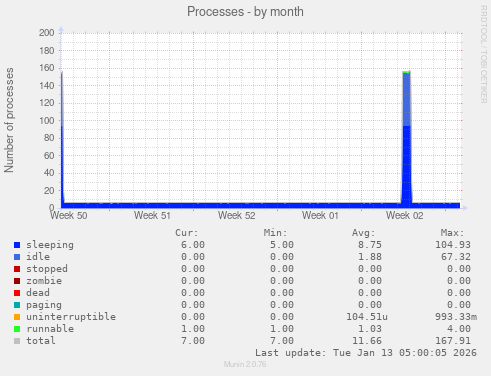The image size is (491, 376).
Task: Click the 'dead' legend label
Action: click(x=38, y=293)
